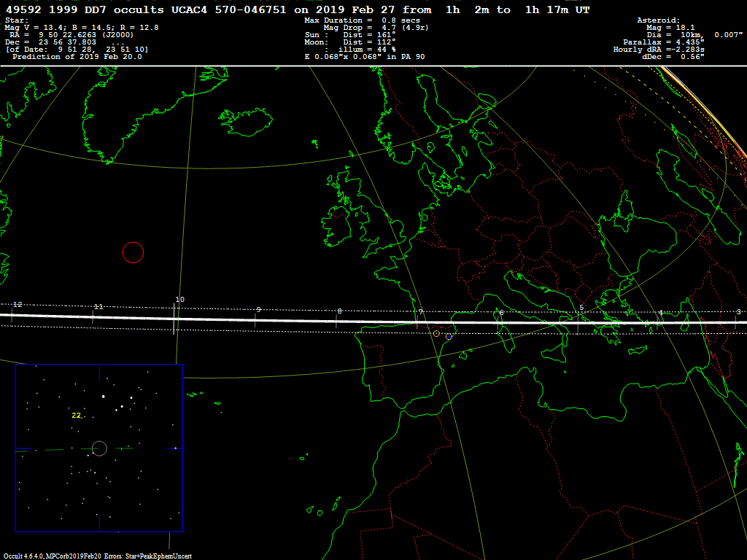Click minute marker 5 on the shadow track
The image size is (747, 560).
(581, 308)
